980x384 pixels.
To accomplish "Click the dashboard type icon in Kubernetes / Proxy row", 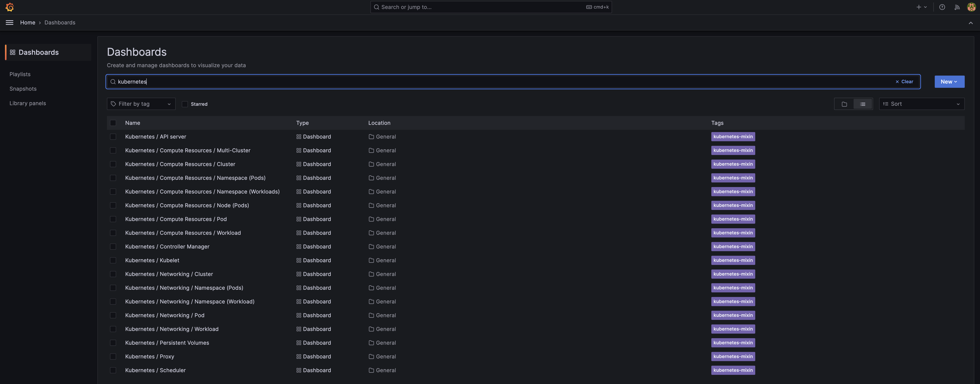I will (299, 357).
